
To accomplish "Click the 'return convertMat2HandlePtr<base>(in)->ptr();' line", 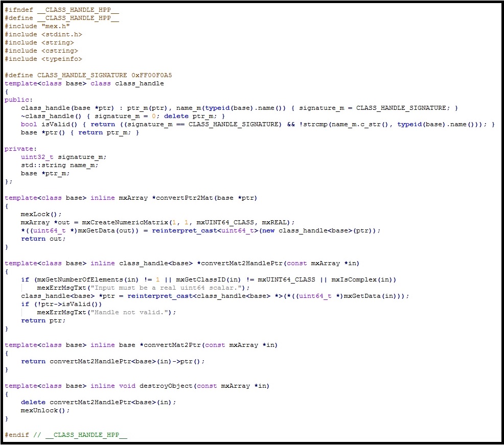I will click(113, 361).
